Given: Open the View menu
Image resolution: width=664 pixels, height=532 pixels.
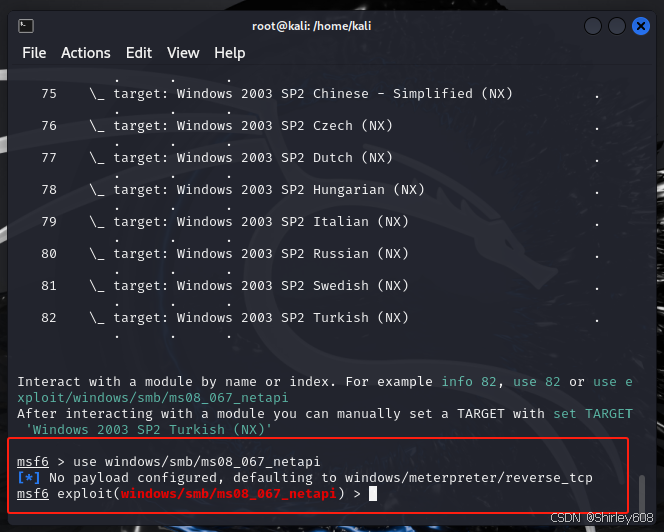Looking at the screenshot, I should 183,53.
